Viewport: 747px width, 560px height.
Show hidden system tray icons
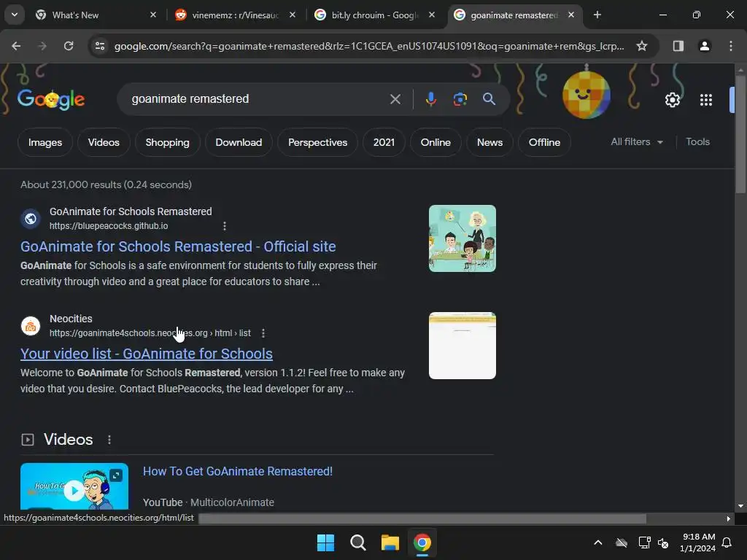tap(597, 542)
